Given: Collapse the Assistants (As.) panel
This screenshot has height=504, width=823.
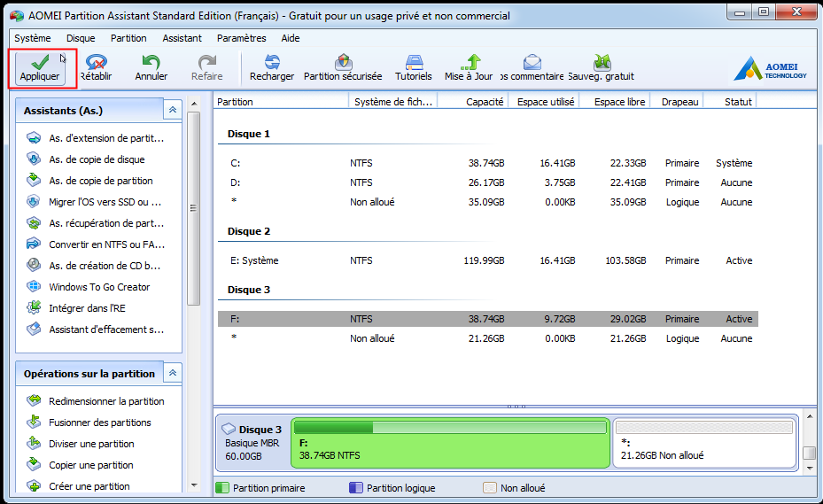Looking at the screenshot, I should pos(173,109).
